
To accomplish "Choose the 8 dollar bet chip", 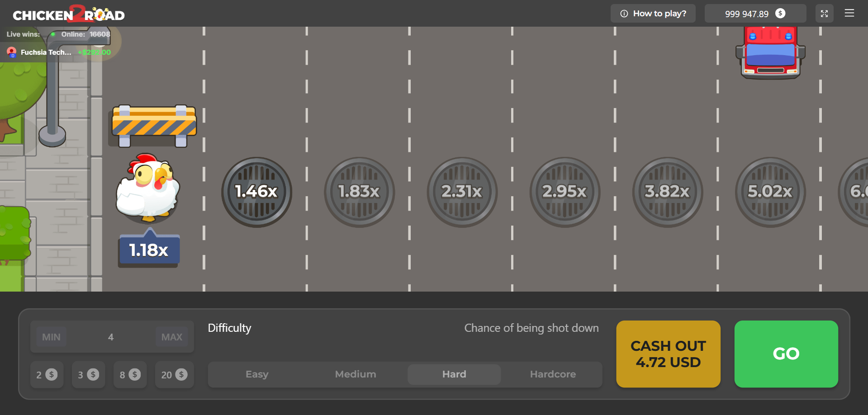I will [130, 374].
